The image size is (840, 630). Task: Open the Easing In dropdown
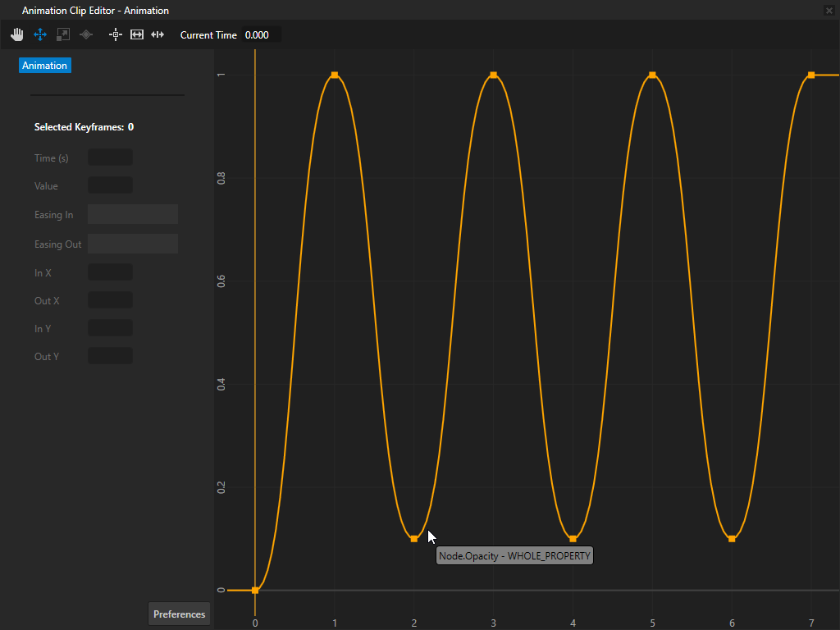[x=133, y=215]
